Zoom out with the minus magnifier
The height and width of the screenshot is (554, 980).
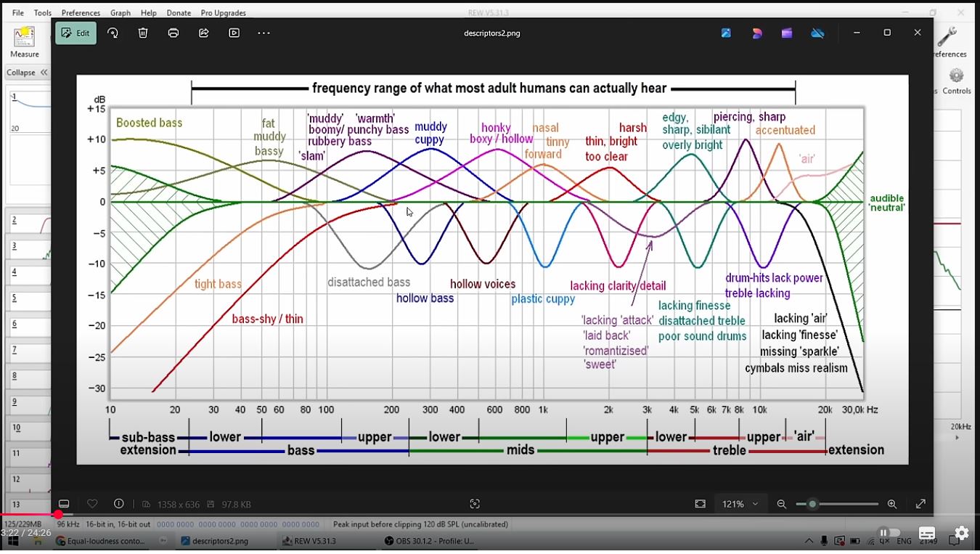coord(782,504)
